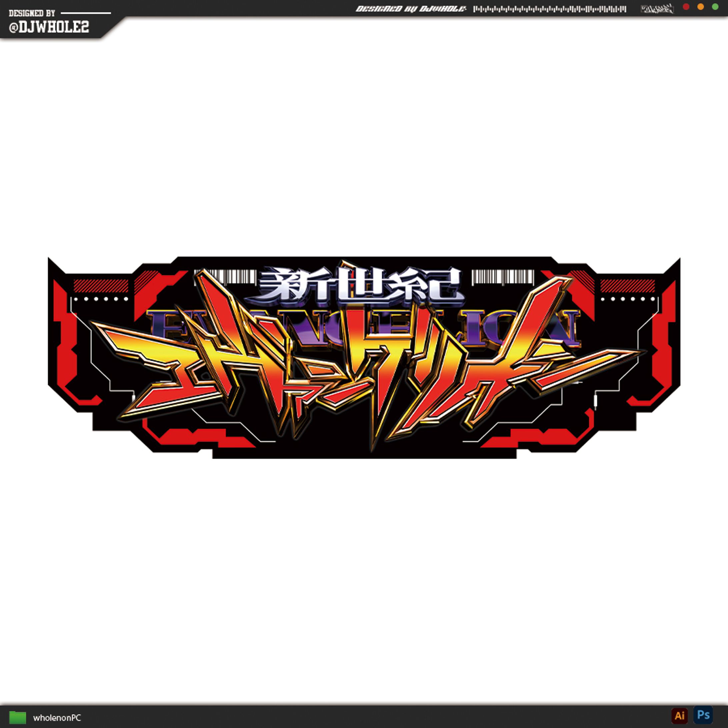Click the left red striped hatch panel
Image resolution: width=728 pixels, height=728 pixels.
pyautogui.click(x=101, y=286)
